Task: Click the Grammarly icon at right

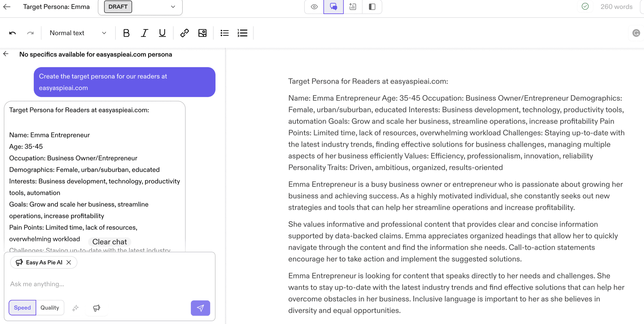Action: 636,33
